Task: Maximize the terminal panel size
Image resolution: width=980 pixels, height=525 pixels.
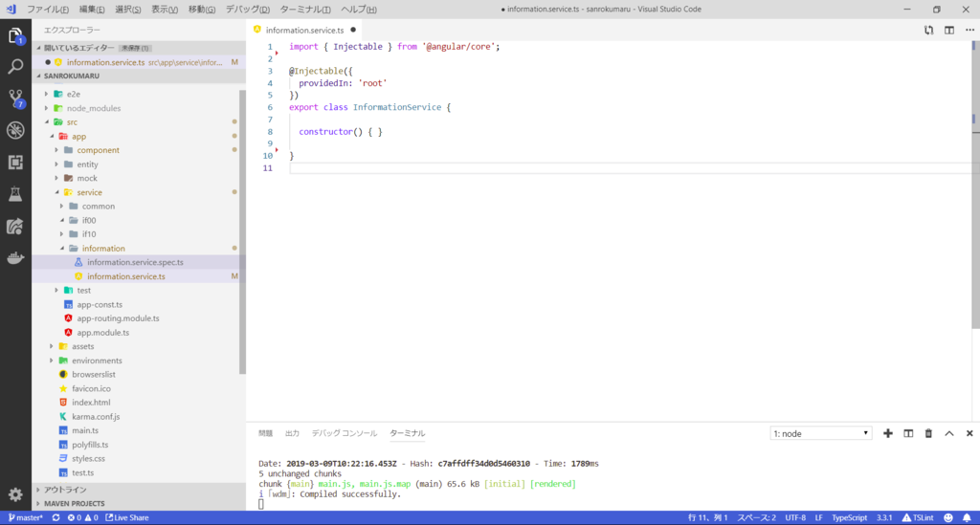Action: pos(949,433)
